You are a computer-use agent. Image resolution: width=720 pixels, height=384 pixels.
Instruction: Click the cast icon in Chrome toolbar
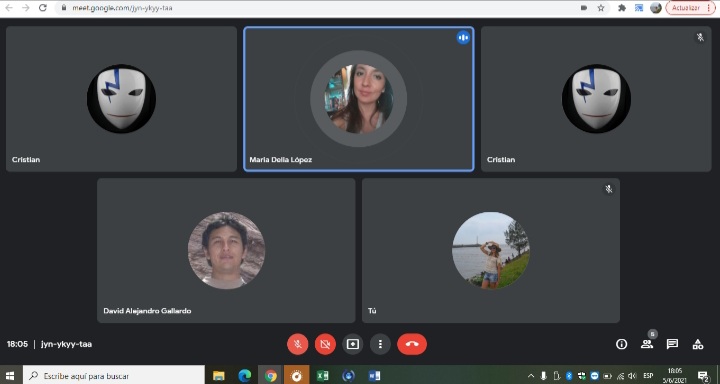pos(639,8)
